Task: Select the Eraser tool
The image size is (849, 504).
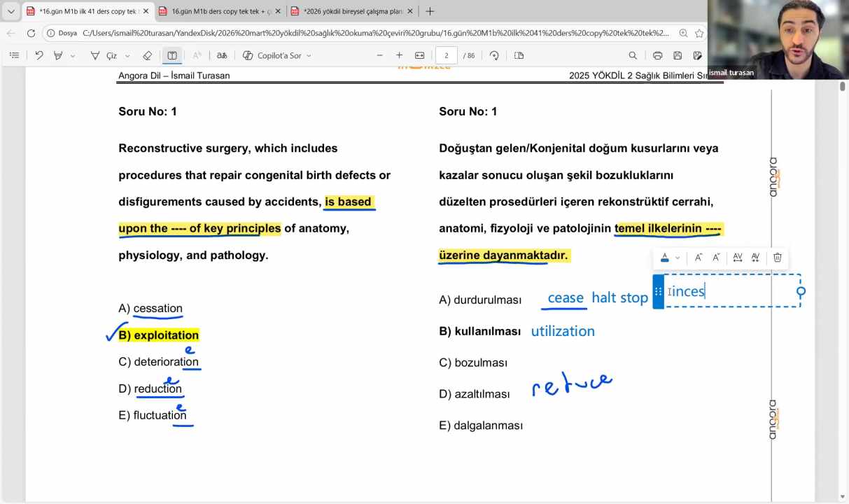Action: [x=147, y=55]
